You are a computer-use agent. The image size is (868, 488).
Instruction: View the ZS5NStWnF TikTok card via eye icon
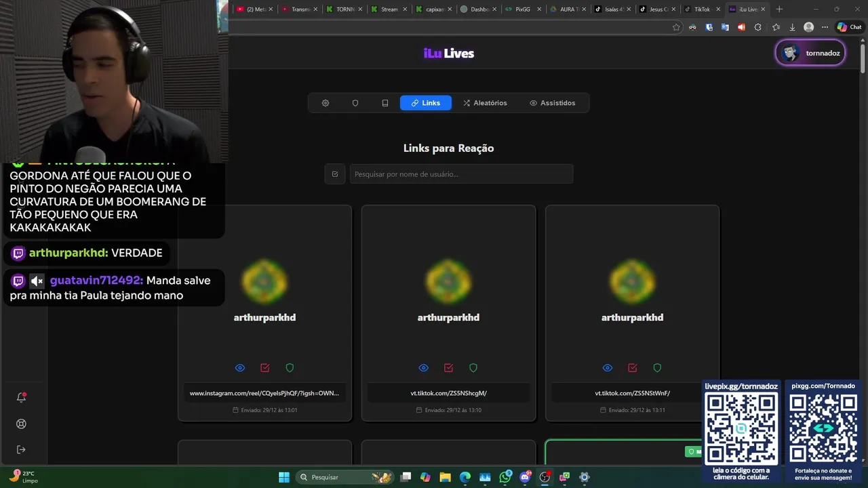coord(608,368)
